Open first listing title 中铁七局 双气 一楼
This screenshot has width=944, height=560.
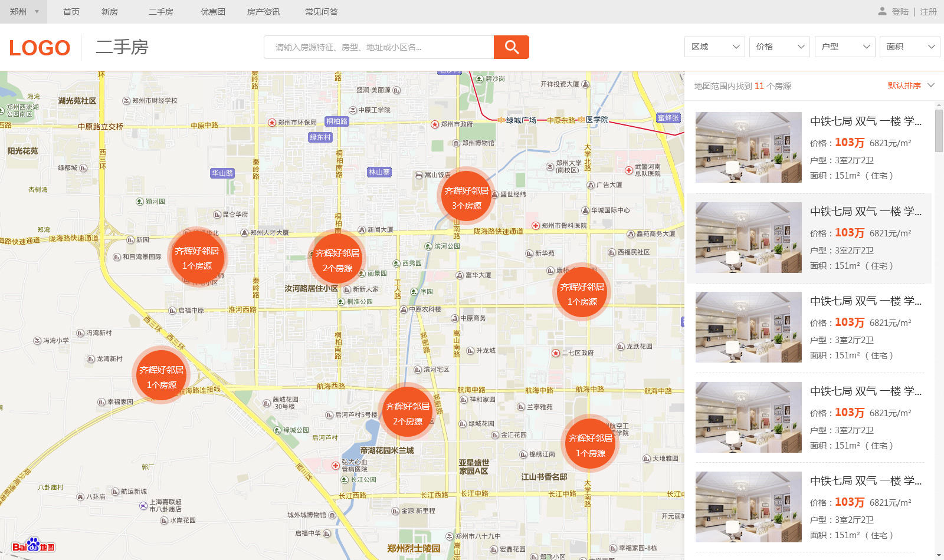click(866, 121)
